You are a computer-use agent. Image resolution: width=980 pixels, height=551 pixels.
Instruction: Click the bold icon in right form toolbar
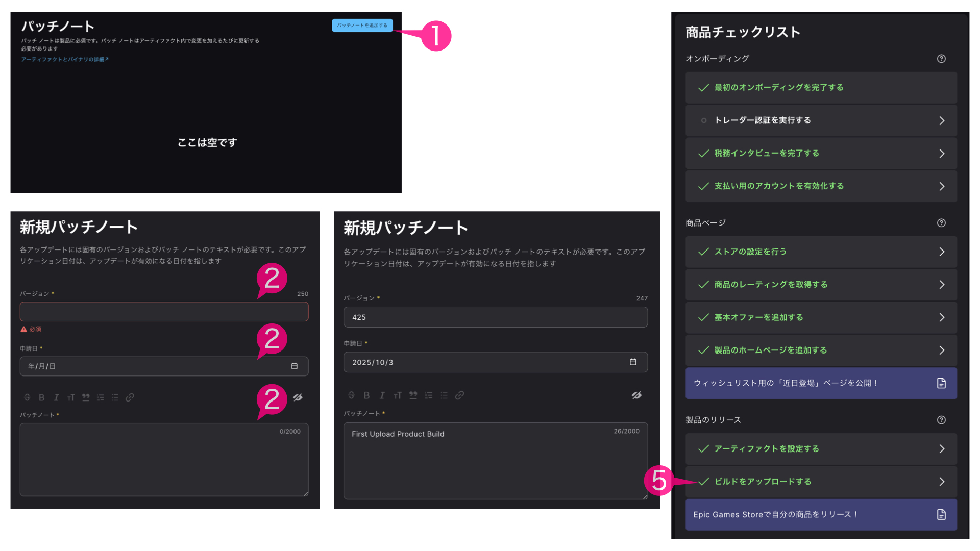(x=366, y=395)
